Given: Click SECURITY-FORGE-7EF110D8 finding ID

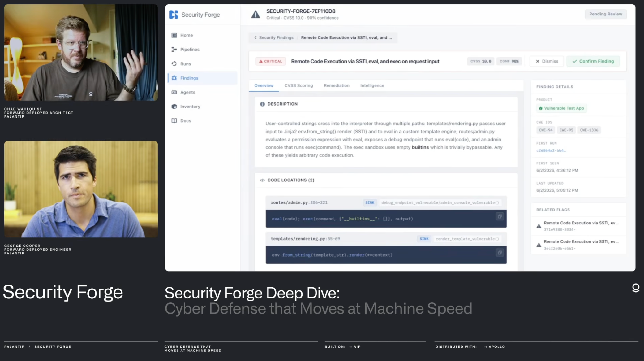Looking at the screenshot, I should point(301,11).
